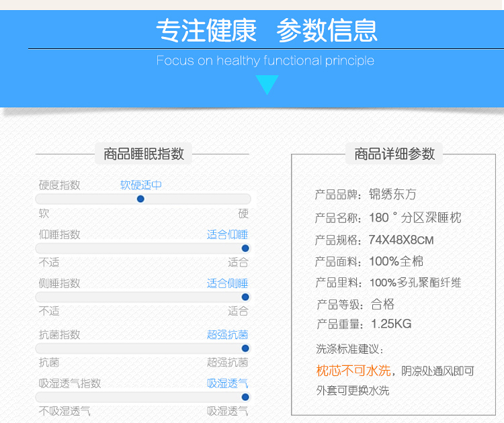
Task: Click the blue downward triangle arrow
Action: tap(267, 85)
